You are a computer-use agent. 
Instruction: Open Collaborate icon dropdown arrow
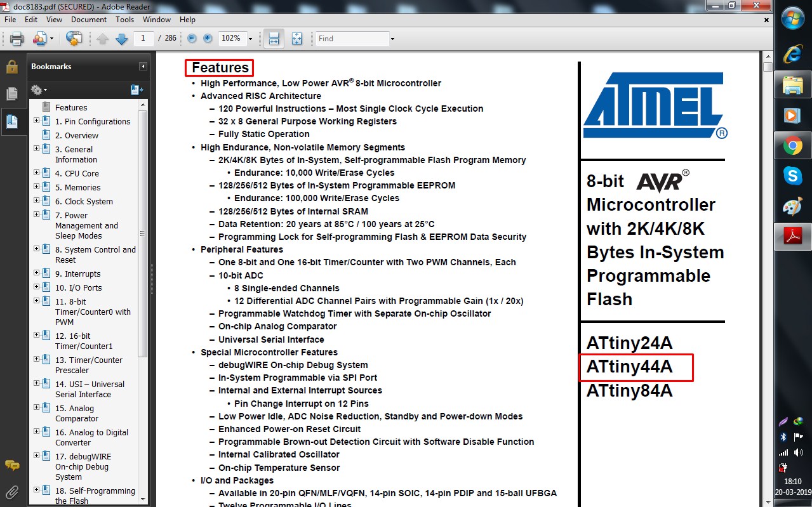tap(51, 39)
